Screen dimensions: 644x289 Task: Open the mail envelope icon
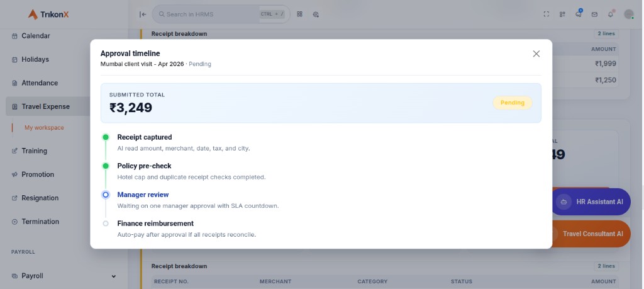594,14
